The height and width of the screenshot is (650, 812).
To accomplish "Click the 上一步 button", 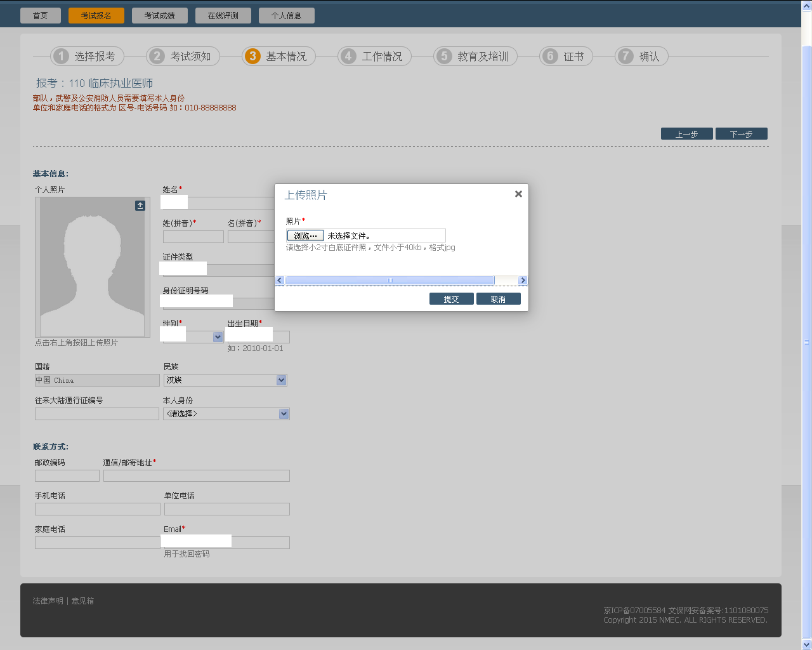I will [686, 134].
